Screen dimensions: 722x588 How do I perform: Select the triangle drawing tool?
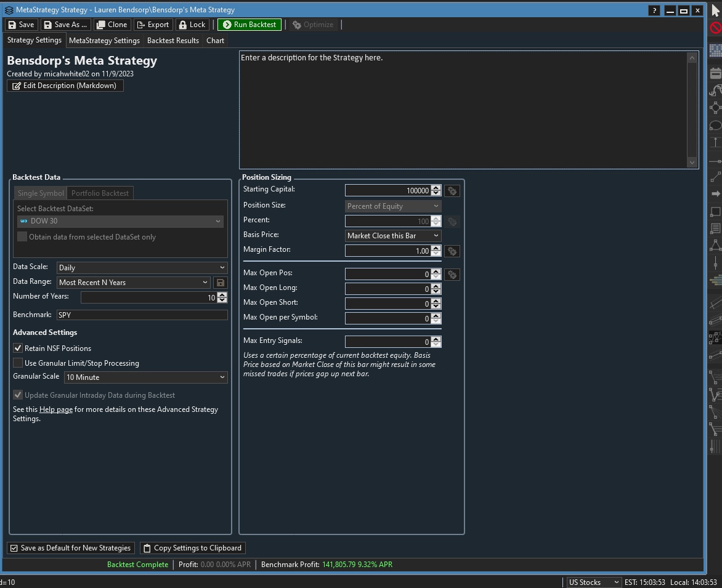coord(715,245)
